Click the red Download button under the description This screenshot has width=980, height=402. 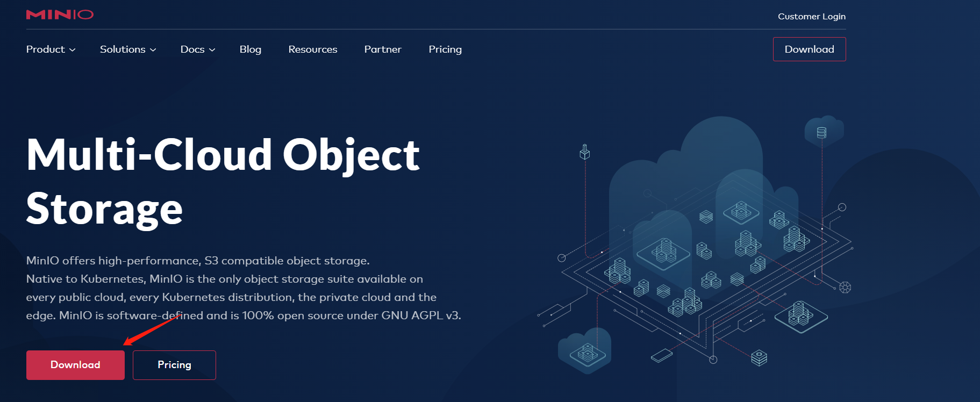pyautogui.click(x=75, y=365)
